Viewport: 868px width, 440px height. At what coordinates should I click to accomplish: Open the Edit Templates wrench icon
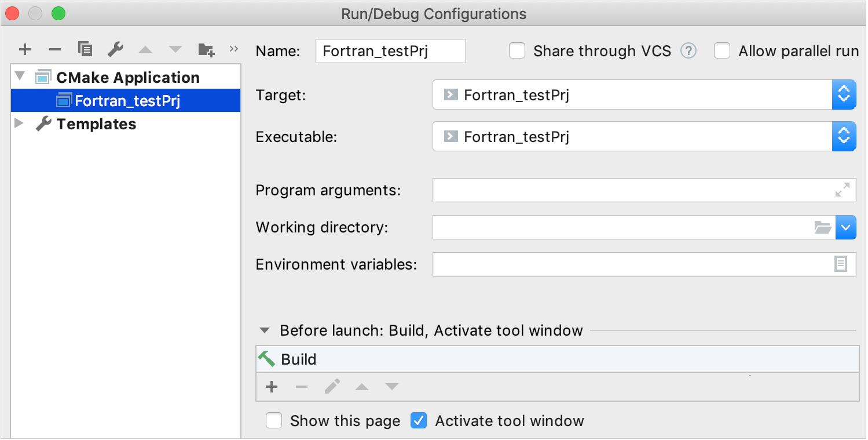click(x=115, y=49)
